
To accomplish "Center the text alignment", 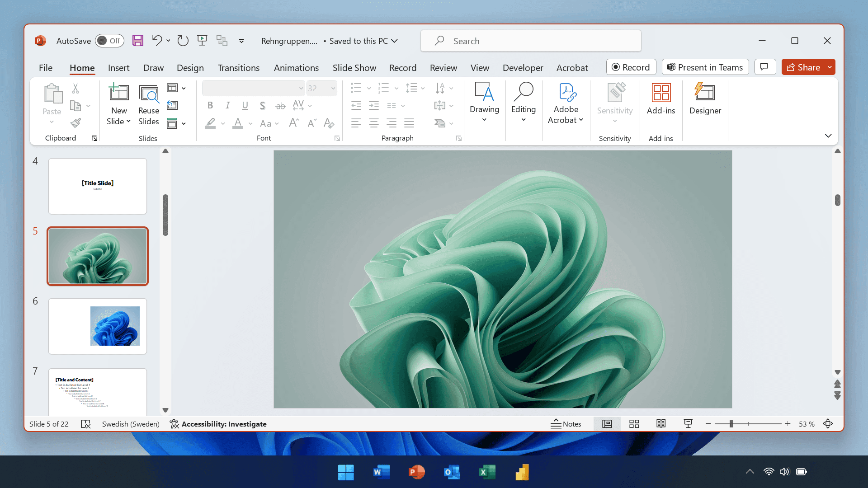I will tap(374, 123).
